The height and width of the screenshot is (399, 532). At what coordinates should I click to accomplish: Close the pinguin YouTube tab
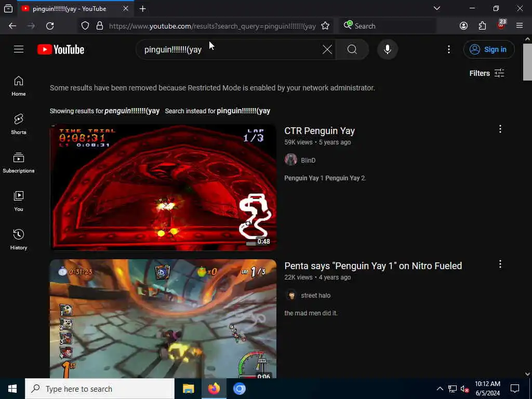point(126,8)
